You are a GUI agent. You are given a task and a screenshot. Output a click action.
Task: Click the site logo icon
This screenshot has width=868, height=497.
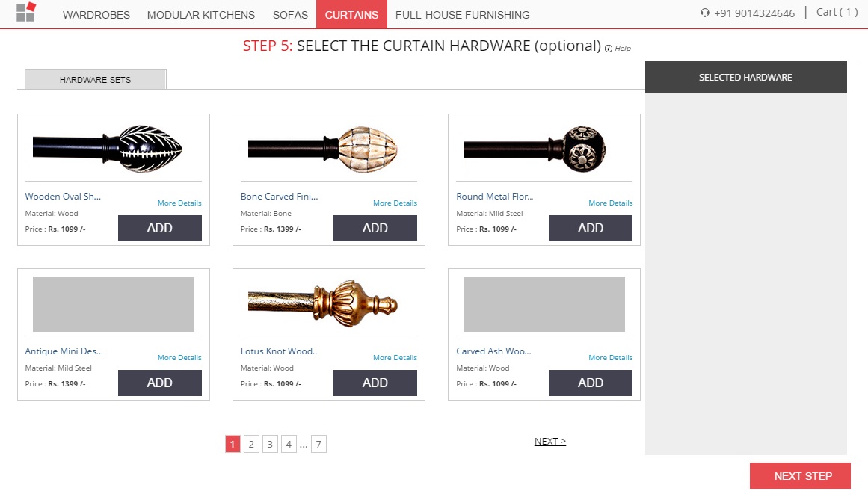[x=25, y=12]
